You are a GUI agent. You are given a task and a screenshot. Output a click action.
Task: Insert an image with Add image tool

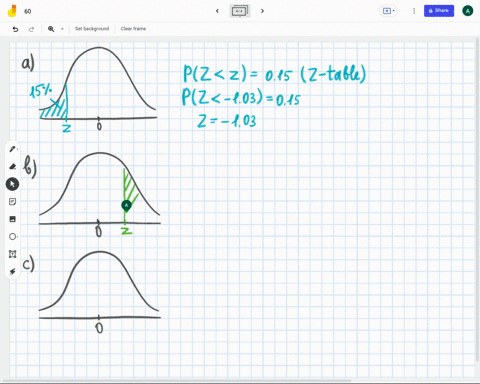(12, 219)
